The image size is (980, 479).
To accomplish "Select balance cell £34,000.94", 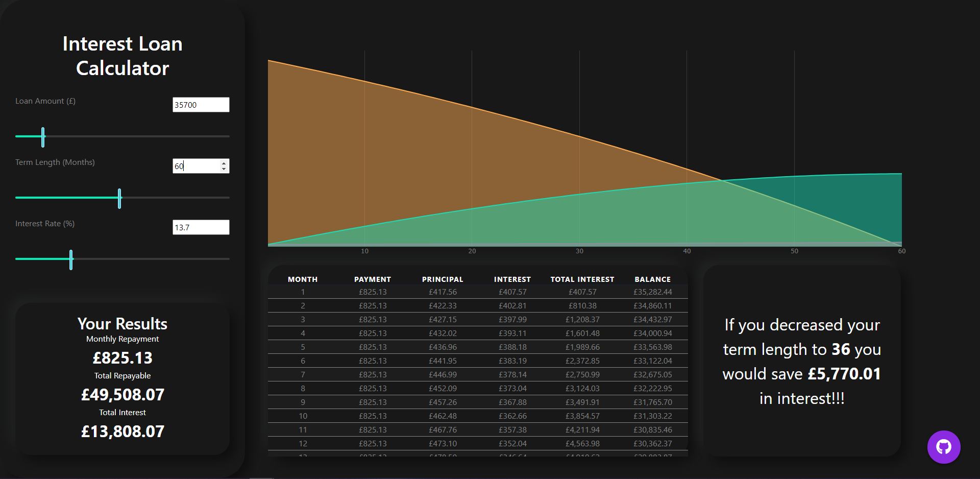I will [653, 333].
